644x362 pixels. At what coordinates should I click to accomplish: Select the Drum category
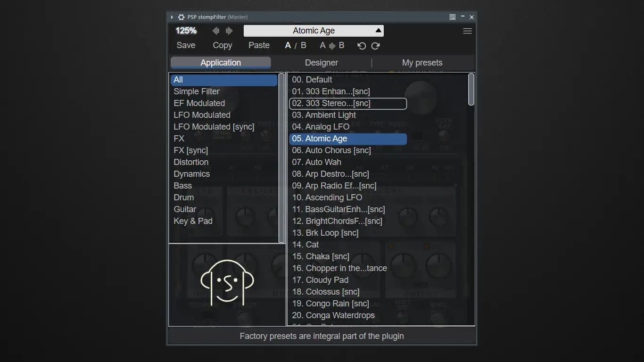click(x=224, y=197)
